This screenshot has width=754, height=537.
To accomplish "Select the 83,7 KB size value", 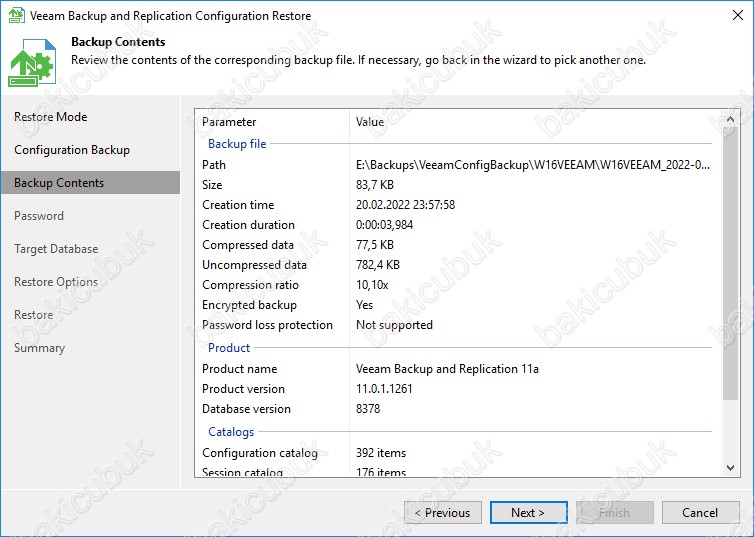I will (375, 185).
